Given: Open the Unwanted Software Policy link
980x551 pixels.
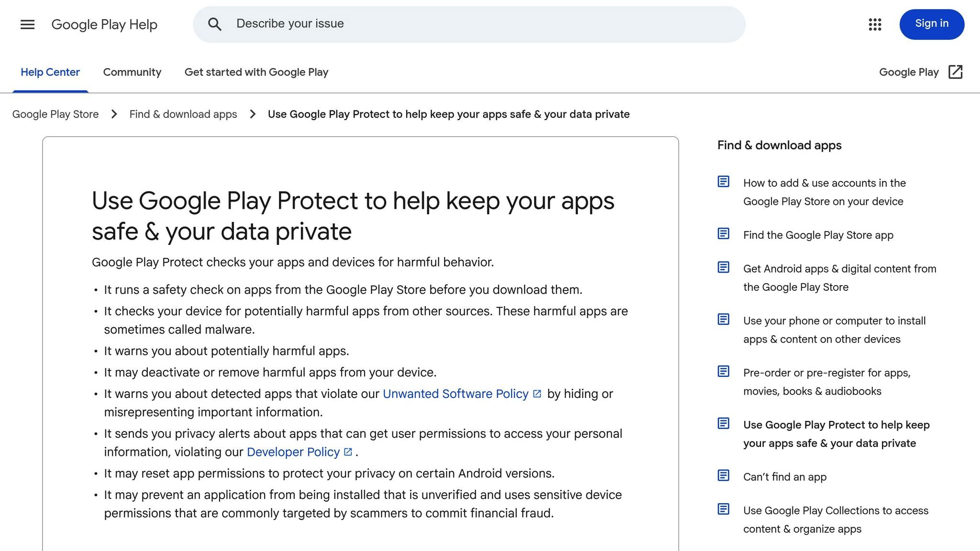Looking at the screenshot, I should pyautogui.click(x=455, y=393).
